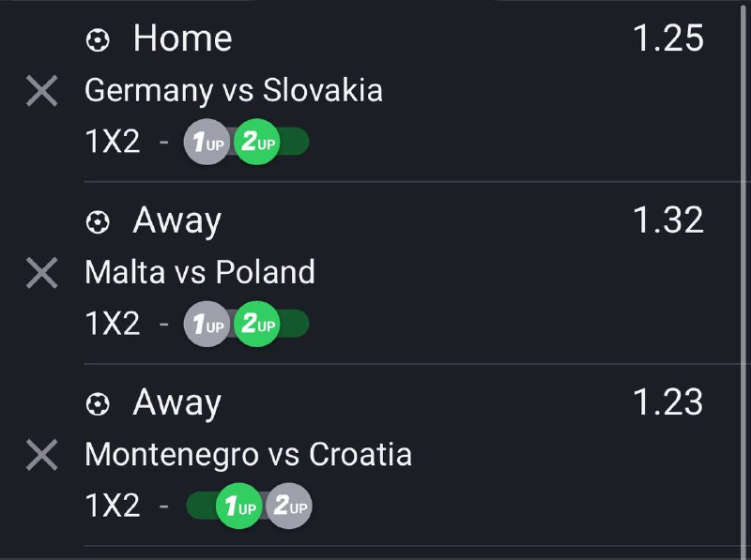
Task: Click soccer ball icon beside Home
Action: (x=98, y=40)
